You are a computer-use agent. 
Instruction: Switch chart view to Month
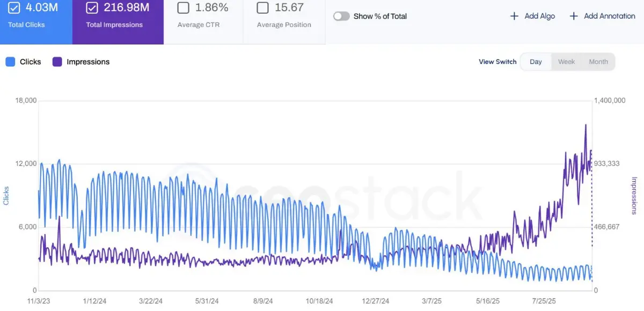click(x=598, y=62)
